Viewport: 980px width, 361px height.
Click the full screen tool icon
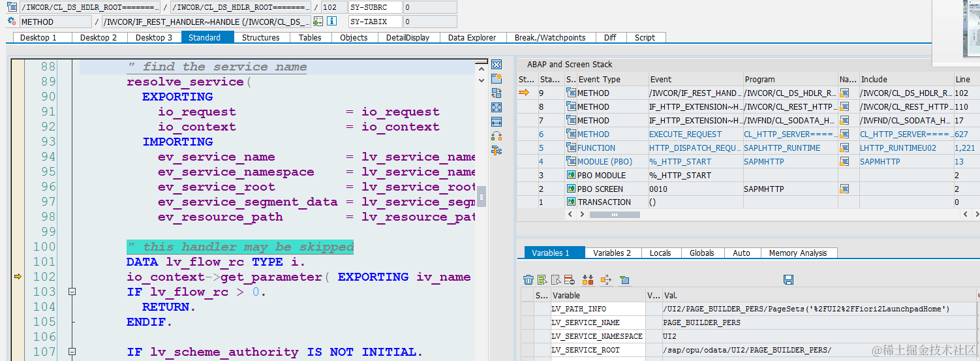pyautogui.click(x=497, y=107)
